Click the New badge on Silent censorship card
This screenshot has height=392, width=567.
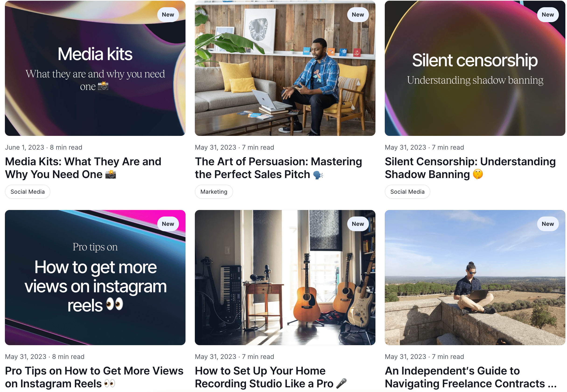[547, 15]
